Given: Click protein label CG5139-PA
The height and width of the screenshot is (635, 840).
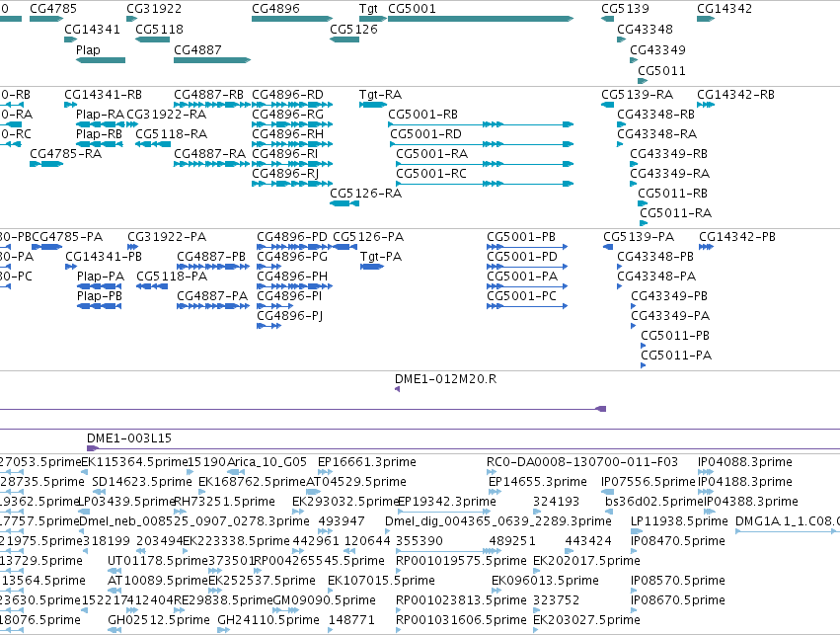Looking at the screenshot, I should point(639,237).
